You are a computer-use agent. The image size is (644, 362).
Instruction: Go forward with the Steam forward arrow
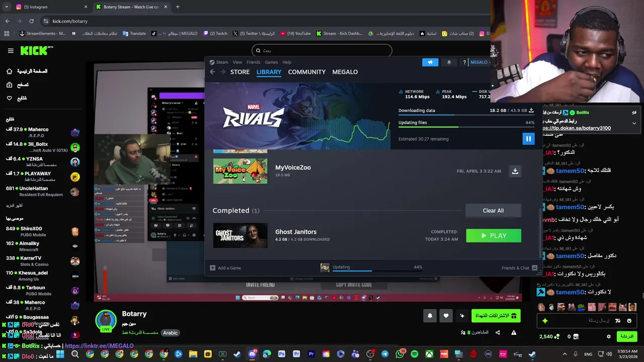click(223, 72)
